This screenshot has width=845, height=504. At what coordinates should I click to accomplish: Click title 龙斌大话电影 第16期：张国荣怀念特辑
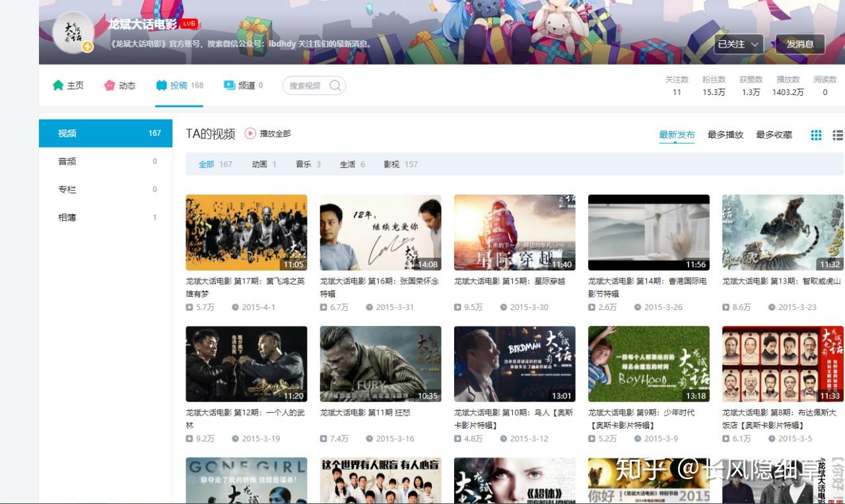coord(380,287)
